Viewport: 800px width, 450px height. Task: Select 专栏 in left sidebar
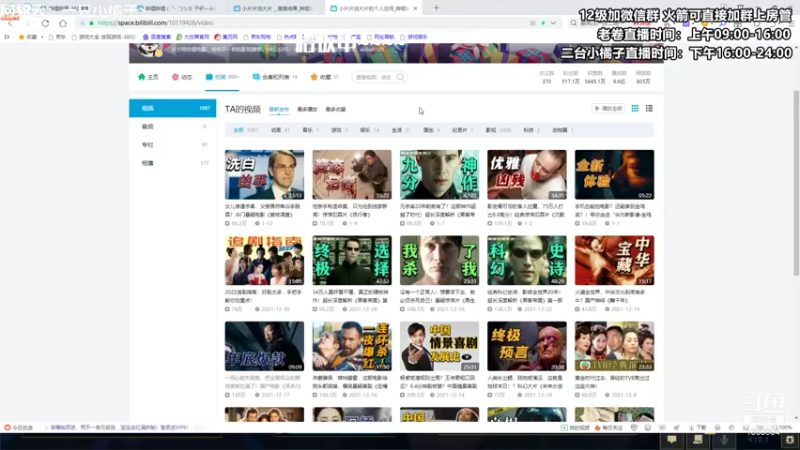click(172, 145)
